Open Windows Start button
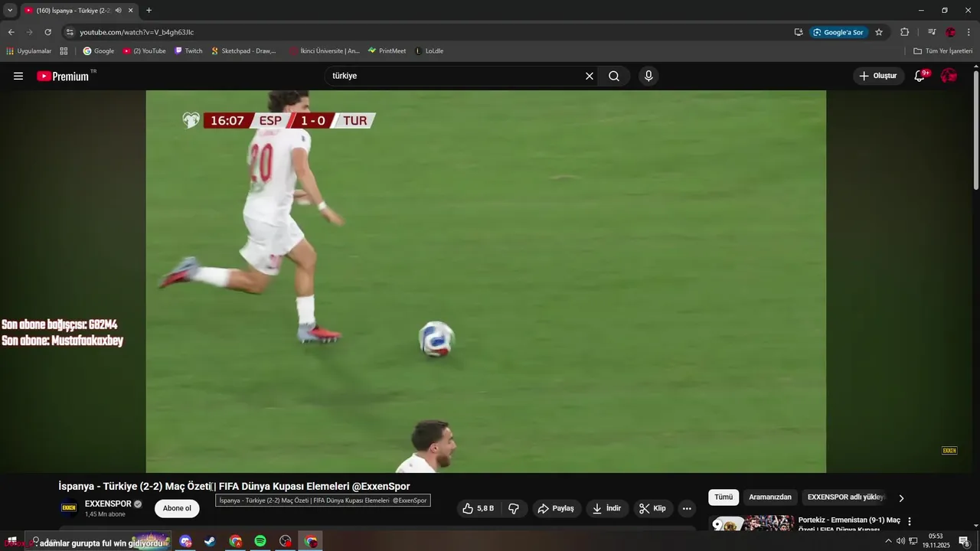This screenshot has height=551, width=980. (x=11, y=541)
